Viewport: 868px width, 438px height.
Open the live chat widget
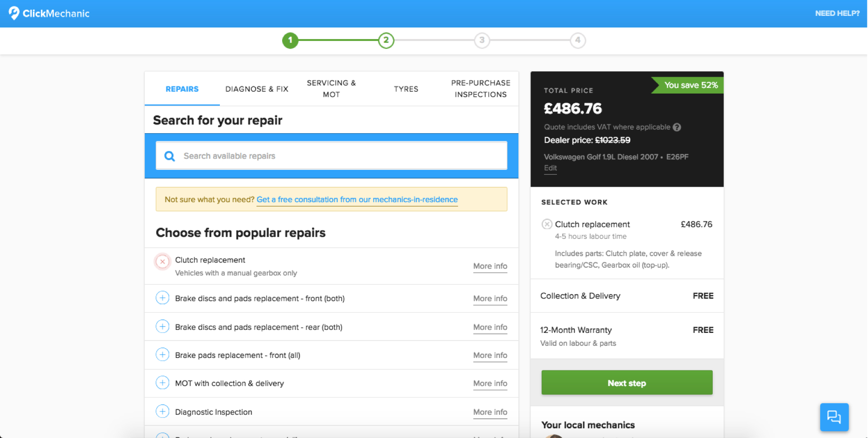[834, 417]
